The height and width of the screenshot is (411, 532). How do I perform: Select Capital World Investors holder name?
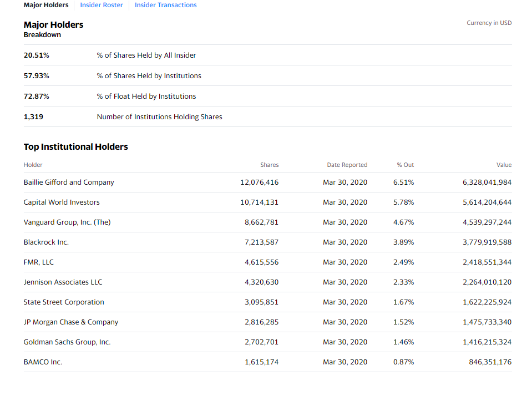click(62, 202)
